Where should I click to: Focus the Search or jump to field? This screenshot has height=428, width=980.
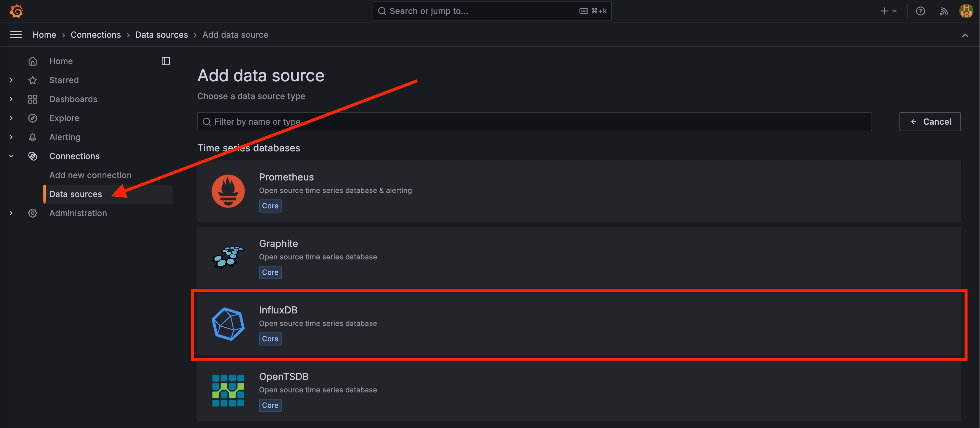click(492, 11)
